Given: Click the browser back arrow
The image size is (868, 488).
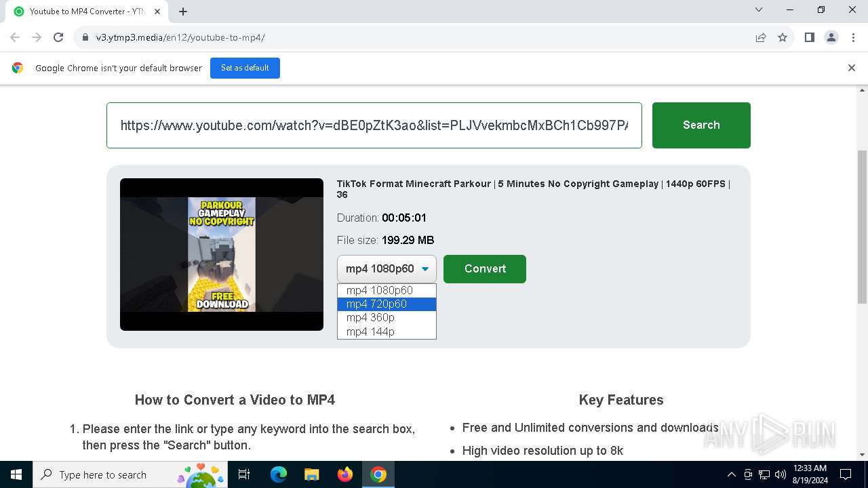Looking at the screenshot, I should click(x=15, y=37).
